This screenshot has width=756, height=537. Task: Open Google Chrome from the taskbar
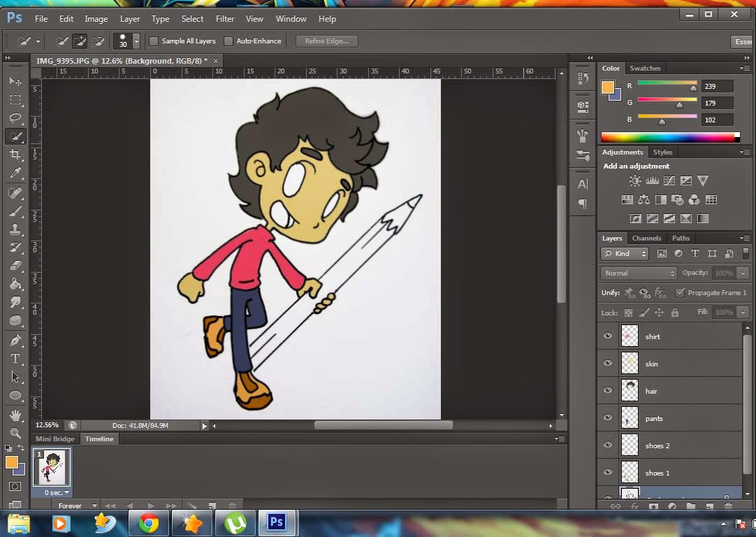[x=149, y=524]
